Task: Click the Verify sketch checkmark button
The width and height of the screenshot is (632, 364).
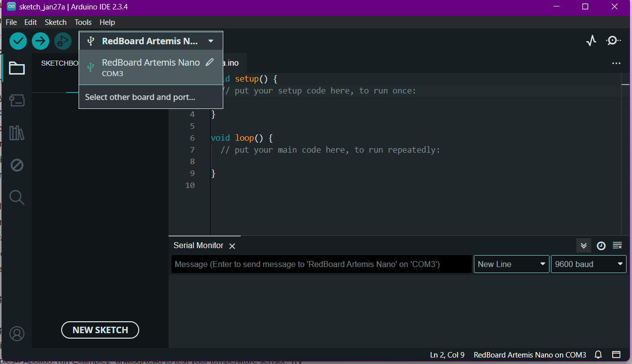Action: click(x=18, y=41)
